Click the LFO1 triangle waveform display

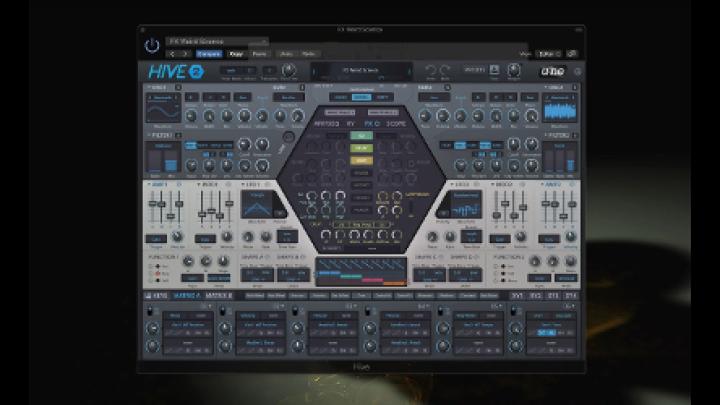257,204
